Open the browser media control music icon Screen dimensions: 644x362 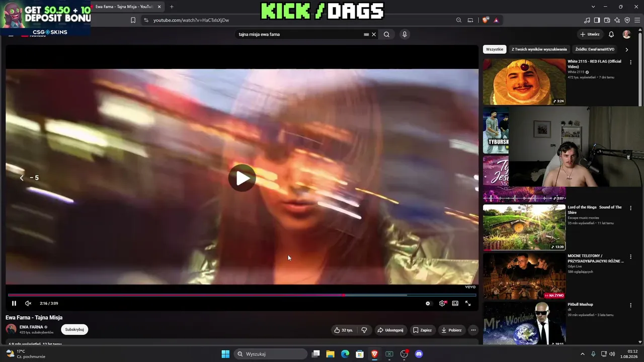point(587,20)
